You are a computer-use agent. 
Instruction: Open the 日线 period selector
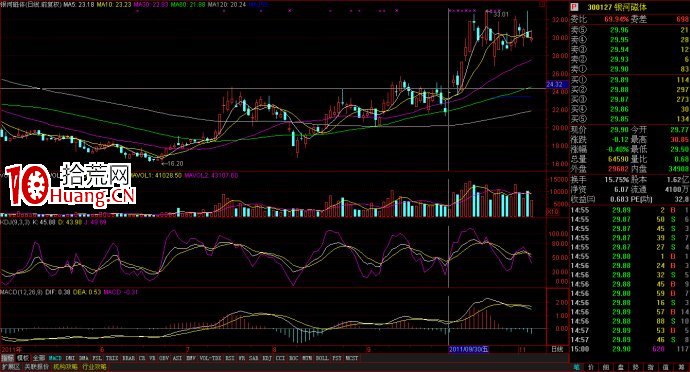[557, 350]
